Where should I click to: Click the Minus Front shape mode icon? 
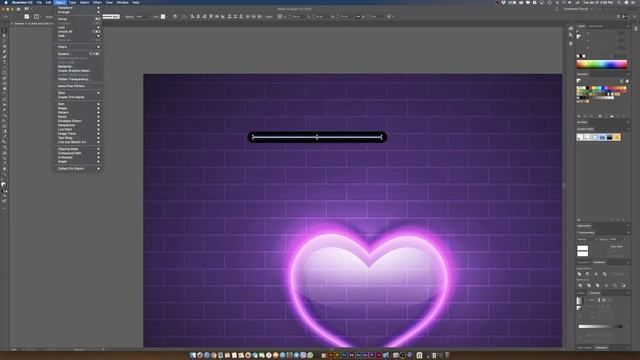(588, 274)
